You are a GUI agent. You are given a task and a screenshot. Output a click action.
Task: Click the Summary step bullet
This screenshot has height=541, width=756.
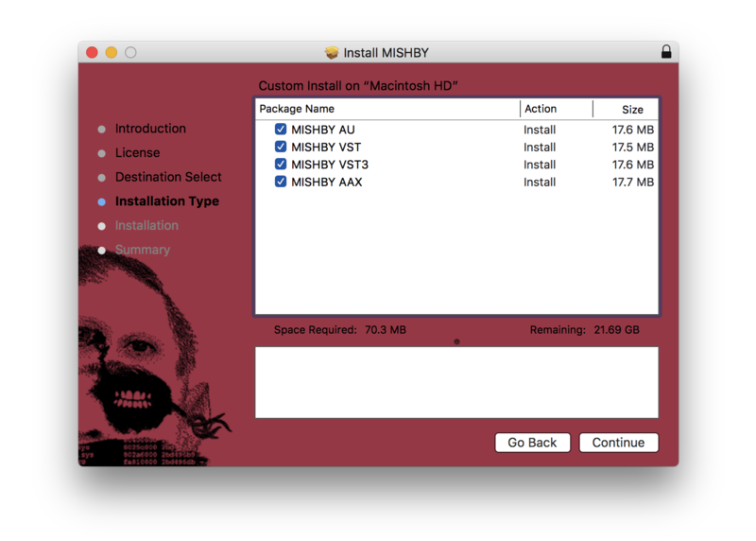point(102,251)
